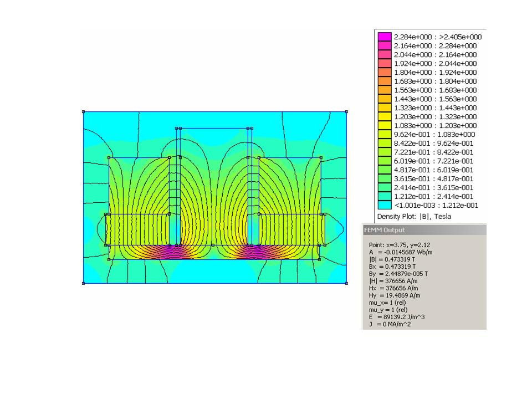Click the swatch for 2.164e+000 : 2.284e+000

385,45
